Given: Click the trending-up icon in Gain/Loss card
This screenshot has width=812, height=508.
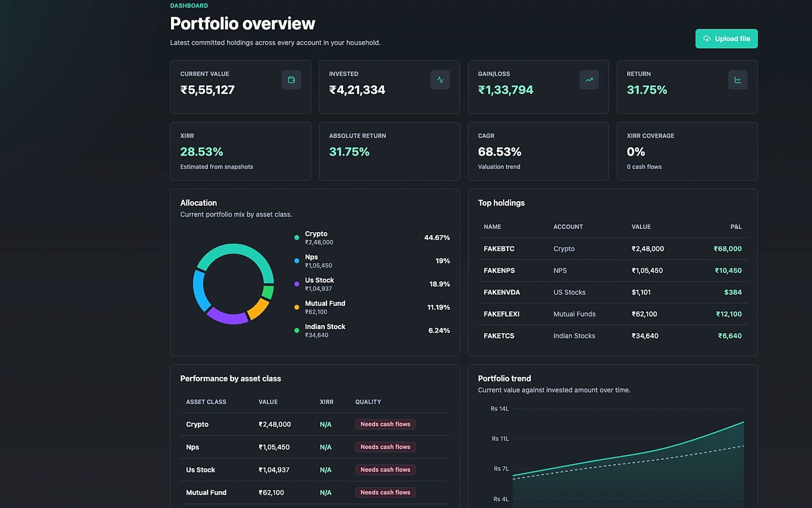Looking at the screenshot, I should tap(589, 80).
